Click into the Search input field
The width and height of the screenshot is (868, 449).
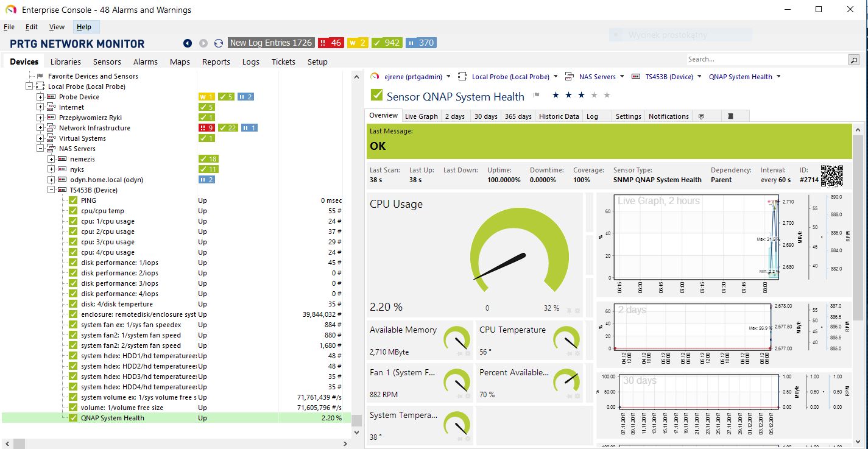tap(767, 60)
